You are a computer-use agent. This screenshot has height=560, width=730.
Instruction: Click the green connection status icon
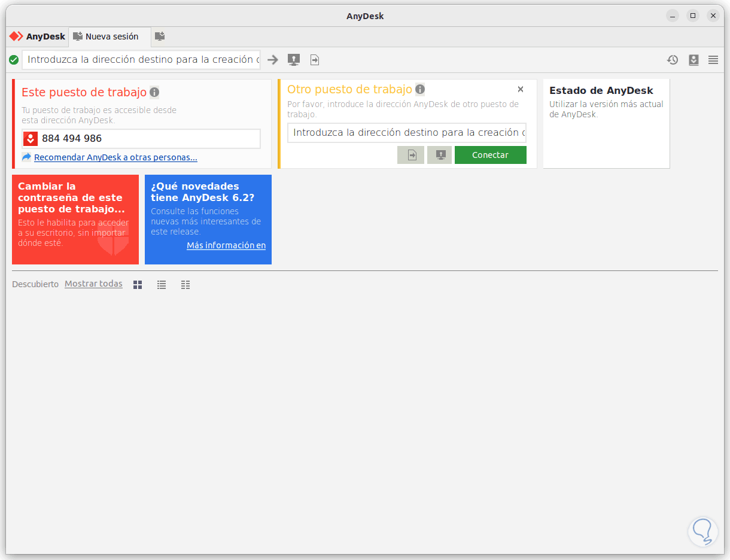click(x=14, y=60)
